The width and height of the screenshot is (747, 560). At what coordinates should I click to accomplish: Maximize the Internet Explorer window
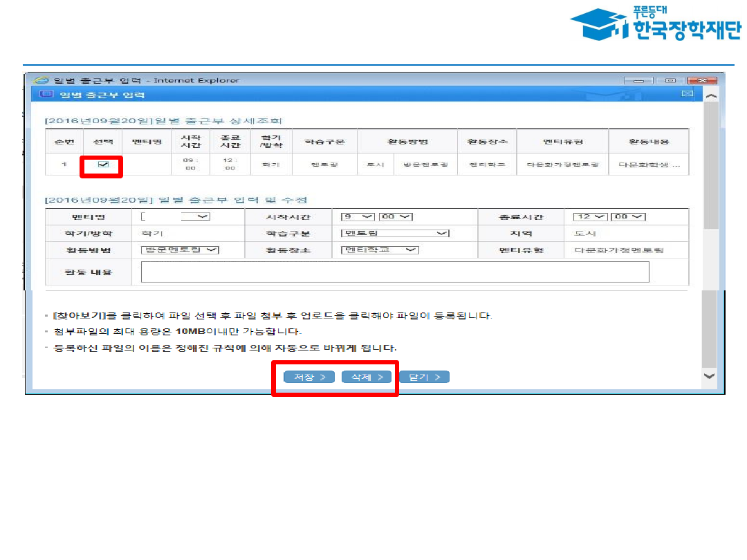click(670, 80)
